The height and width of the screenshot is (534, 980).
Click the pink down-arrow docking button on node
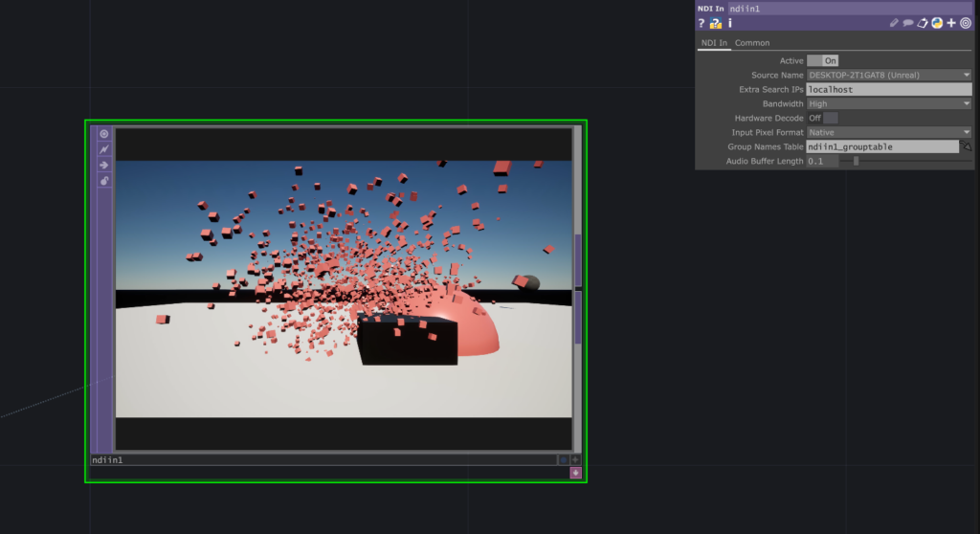575,472
